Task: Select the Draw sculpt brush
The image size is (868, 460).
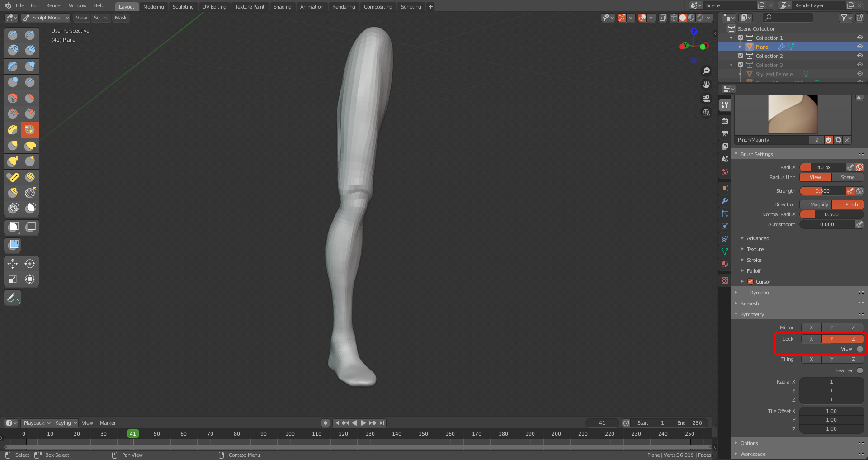Action: (13, 35)
